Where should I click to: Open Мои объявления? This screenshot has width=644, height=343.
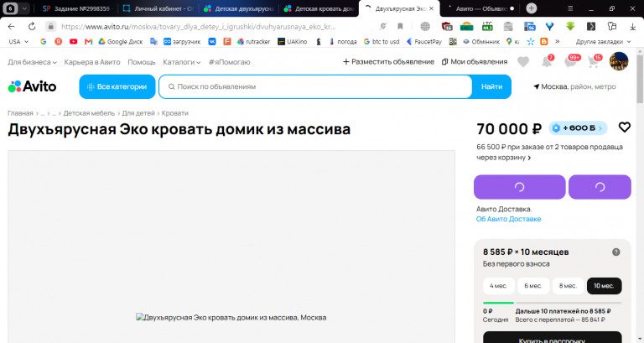pyautogui.click(x=475, y=61)
